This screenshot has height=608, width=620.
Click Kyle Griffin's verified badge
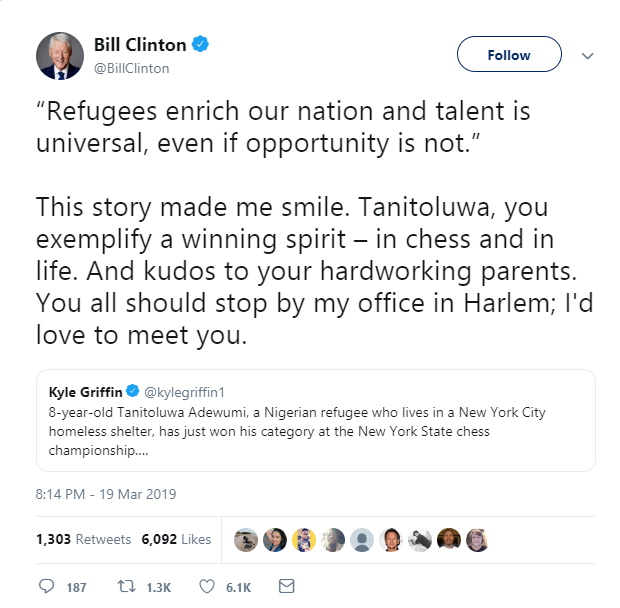135,391
